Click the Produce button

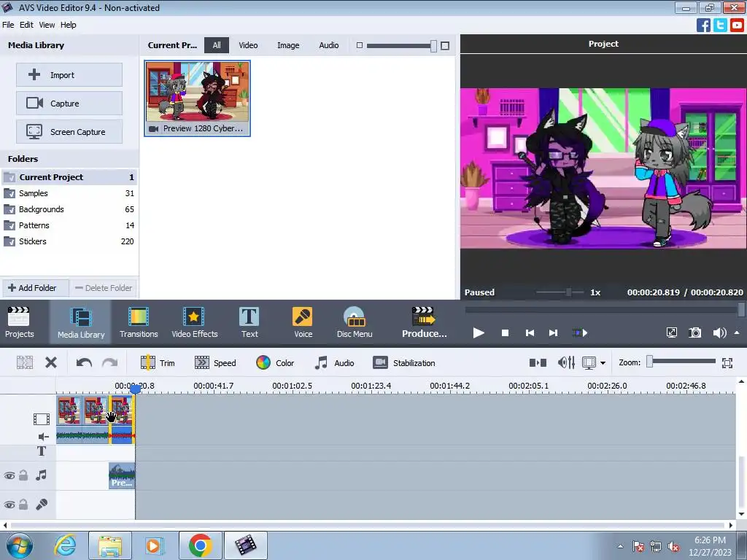click(x=424, y=322)
